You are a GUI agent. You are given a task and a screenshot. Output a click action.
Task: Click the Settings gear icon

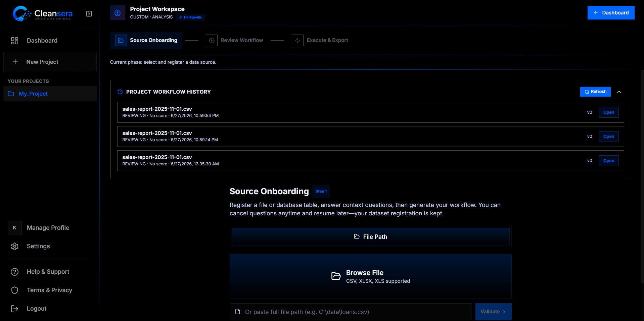click(x=14, y=246)
